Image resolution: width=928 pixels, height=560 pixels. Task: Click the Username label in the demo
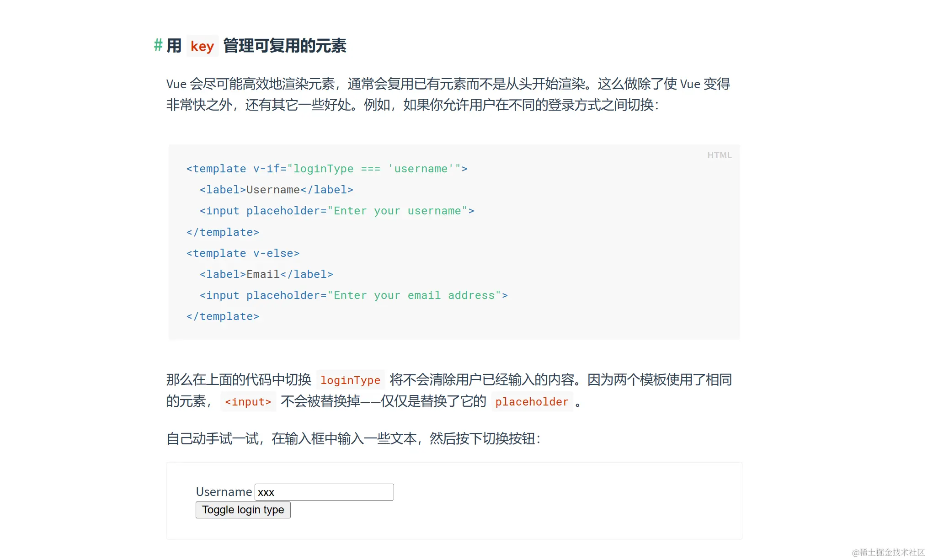click(224, 492)
